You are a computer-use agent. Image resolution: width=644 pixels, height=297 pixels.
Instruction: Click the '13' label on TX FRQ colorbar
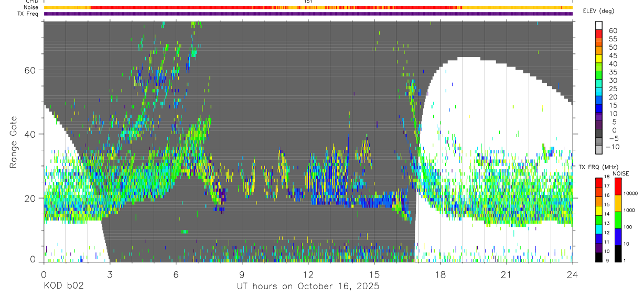coord(607,223)
